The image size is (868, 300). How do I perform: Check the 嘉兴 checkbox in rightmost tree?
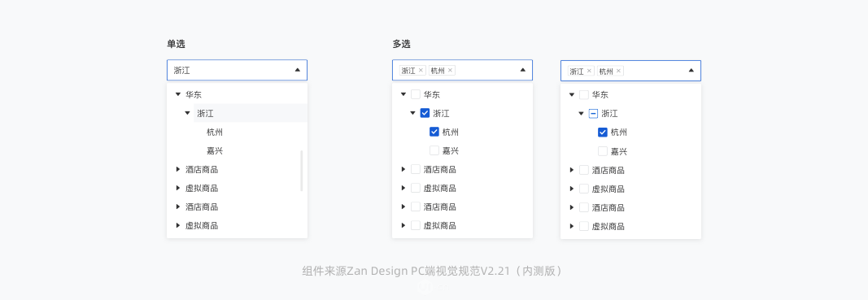click(603, 151)
